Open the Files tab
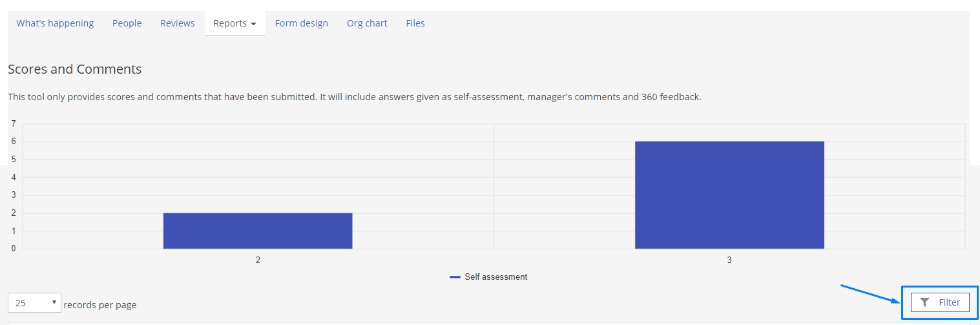This screenshot has width=980, height=325. point(415,23)
